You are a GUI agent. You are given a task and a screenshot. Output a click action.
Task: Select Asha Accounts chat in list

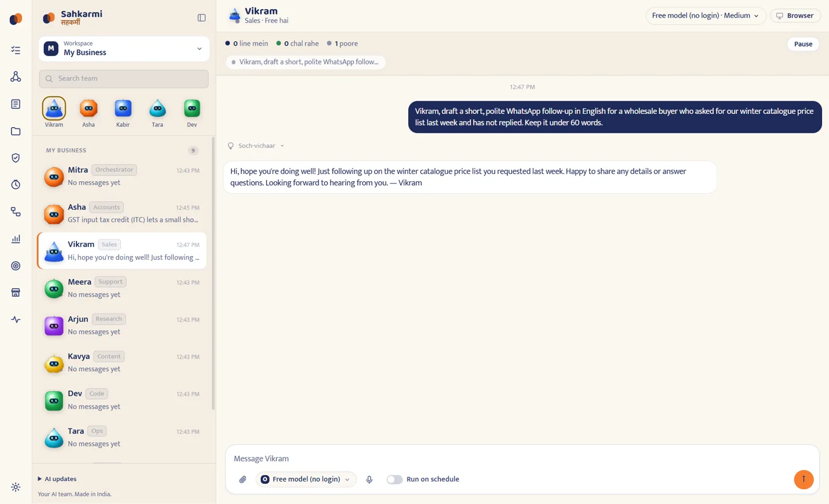tap(122, 213)
